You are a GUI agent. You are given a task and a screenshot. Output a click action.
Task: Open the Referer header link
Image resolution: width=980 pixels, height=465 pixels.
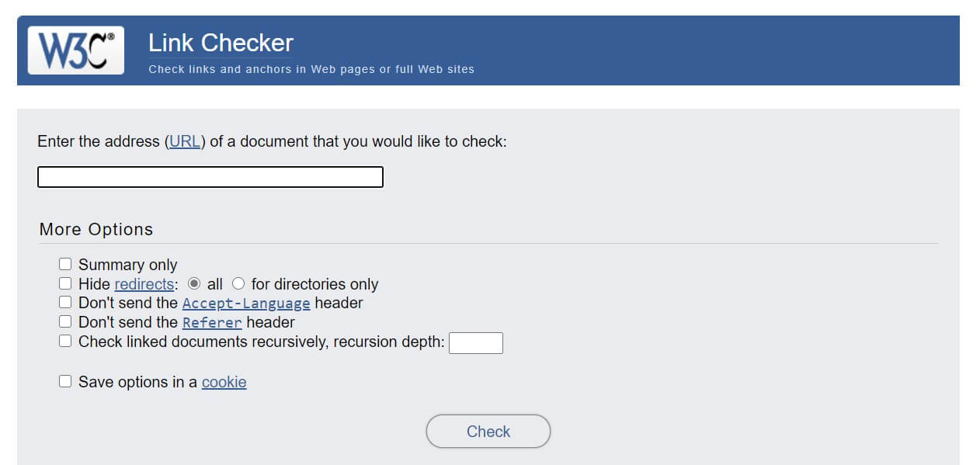(x=212, y=322)
